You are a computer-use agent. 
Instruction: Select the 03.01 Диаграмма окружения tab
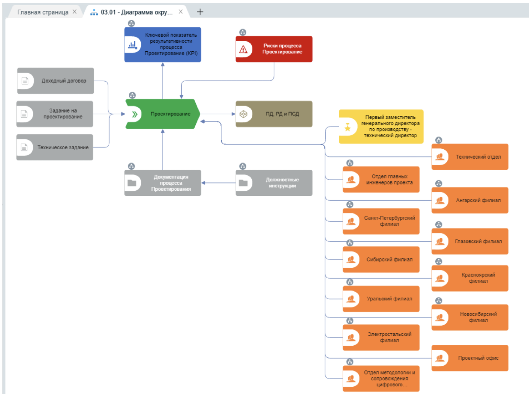pyautogui.click(x=136, y=12)
